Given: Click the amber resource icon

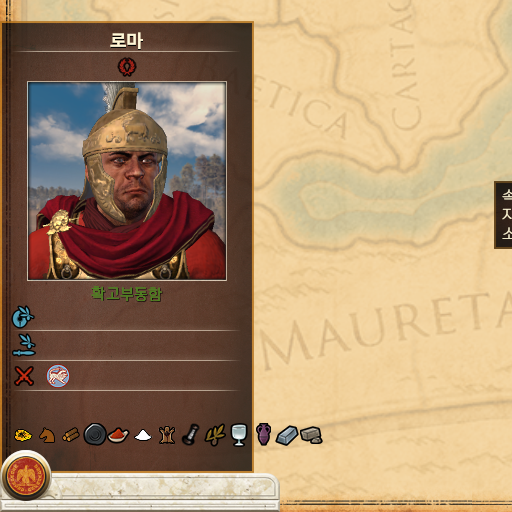Looking at the screenshot, I should 23,435.
